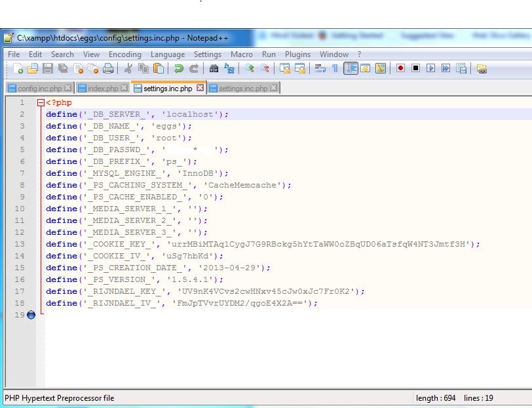The image size is (532, 408).
Task: Close the config.inc.php tab
Action: (x=68, y=88)
